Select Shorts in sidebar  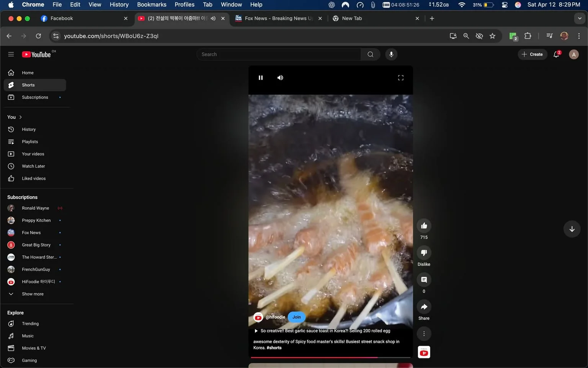pyautogui.click(x=35, y=85)
